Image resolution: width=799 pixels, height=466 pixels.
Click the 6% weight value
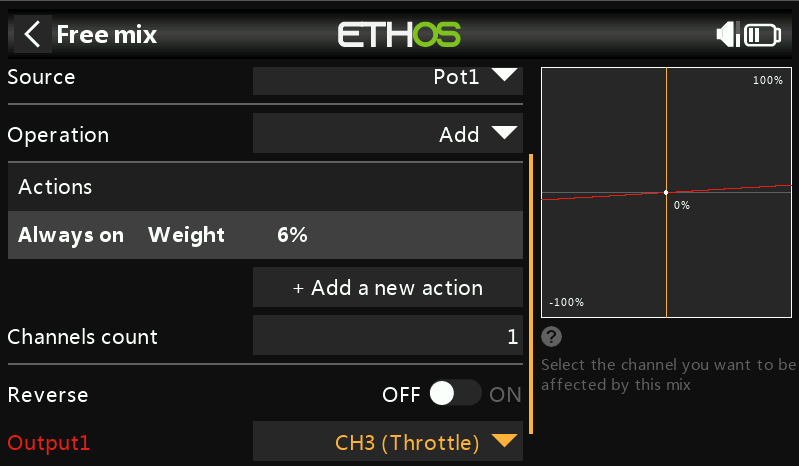pyautogui.click(x=292, y=235)
